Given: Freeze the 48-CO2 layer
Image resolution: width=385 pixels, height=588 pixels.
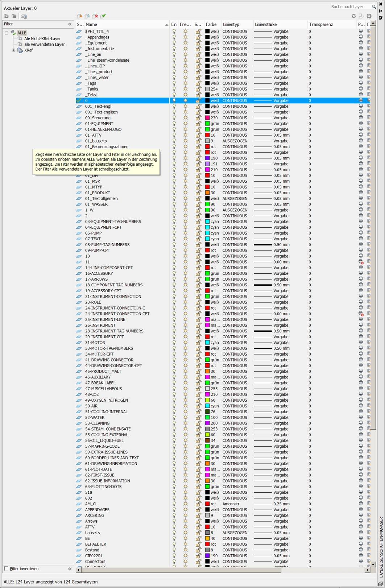Looking at the screenshot, I should [x=186, y=394].
